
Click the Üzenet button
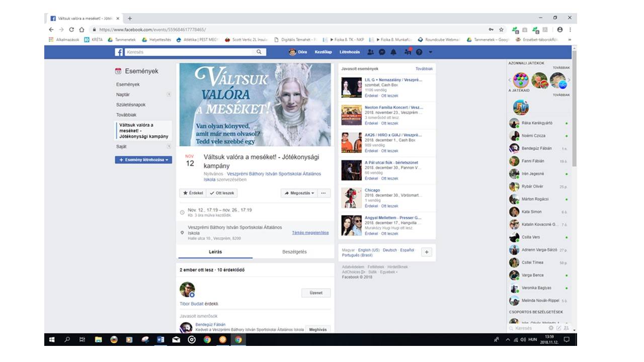point(316,293)
